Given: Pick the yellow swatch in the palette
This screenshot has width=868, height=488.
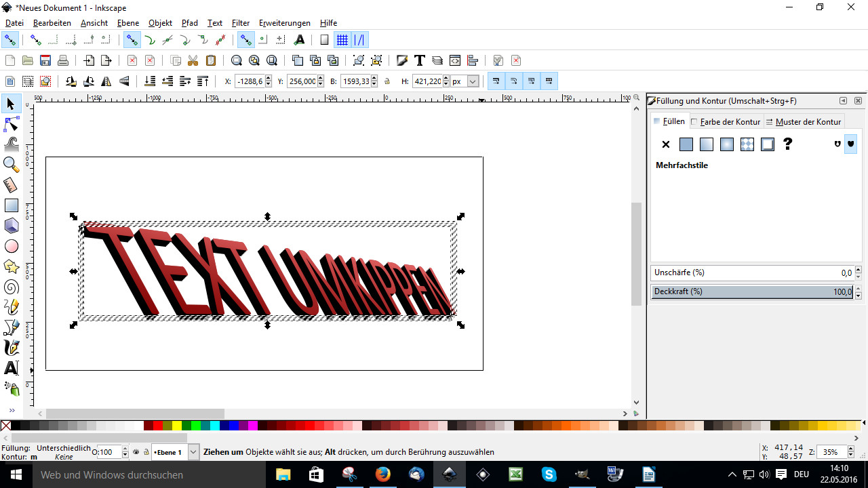Looking at the screenshot, I should [x=177, y=426].
